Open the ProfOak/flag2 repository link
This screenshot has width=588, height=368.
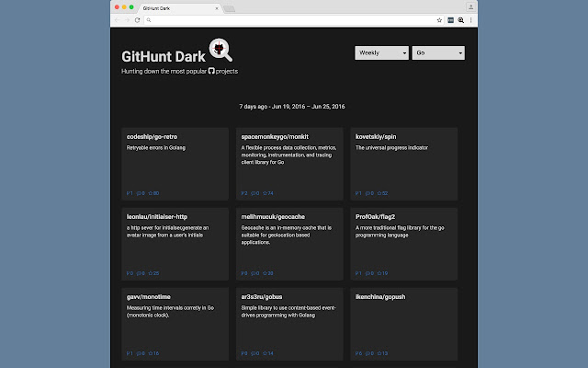375,217
